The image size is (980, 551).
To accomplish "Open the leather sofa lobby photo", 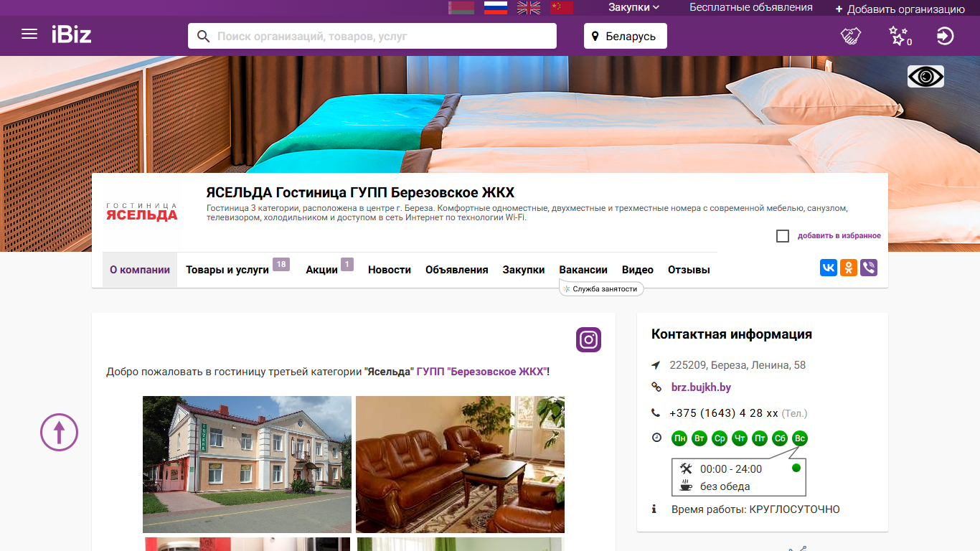I will pos(460,464).
